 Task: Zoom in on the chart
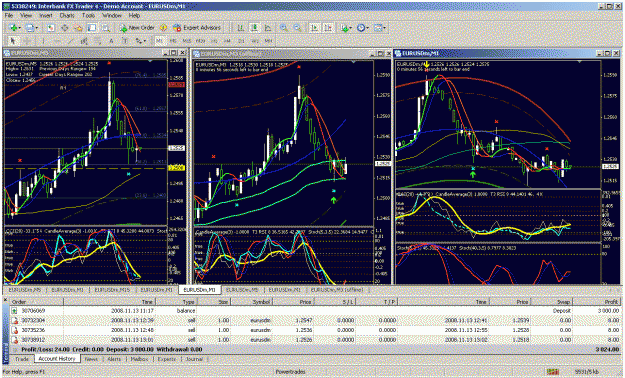tap(284, 28)
